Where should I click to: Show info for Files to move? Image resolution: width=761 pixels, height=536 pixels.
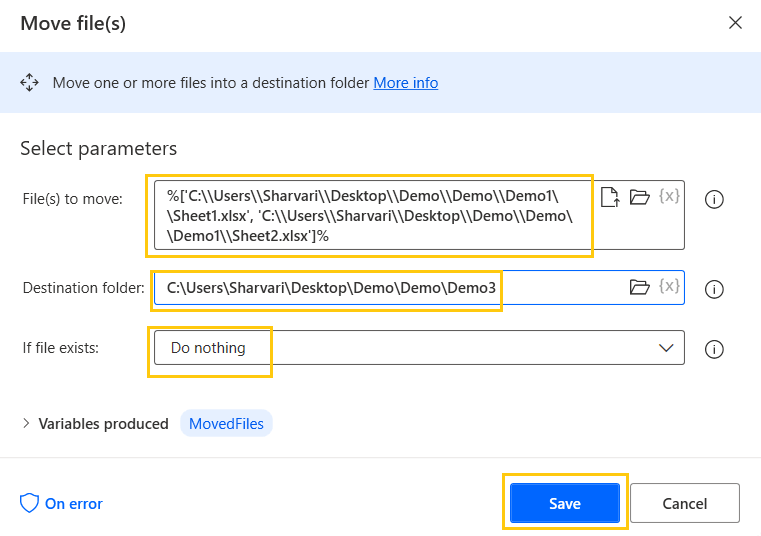pos(714,199)
